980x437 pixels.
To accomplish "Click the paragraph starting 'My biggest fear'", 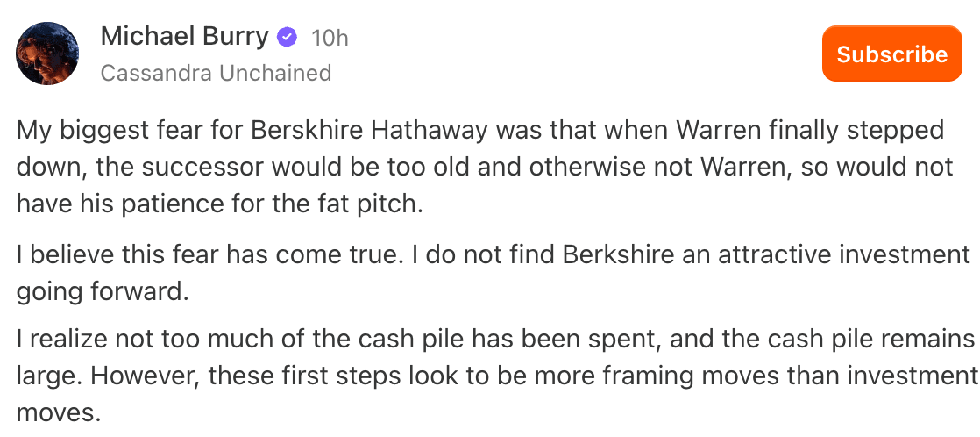I will (485, 167).
